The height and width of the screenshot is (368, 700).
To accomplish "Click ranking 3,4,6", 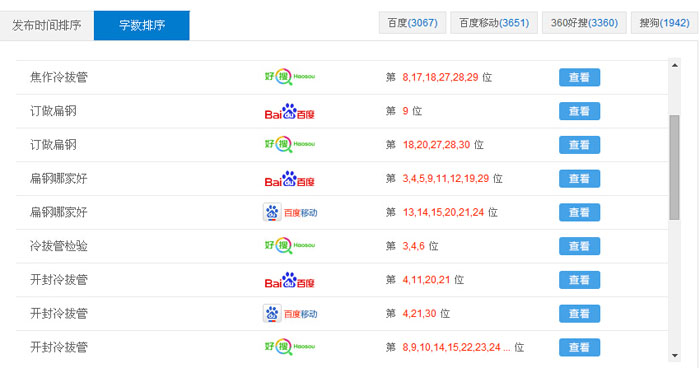I will click(x=413, y=246).
